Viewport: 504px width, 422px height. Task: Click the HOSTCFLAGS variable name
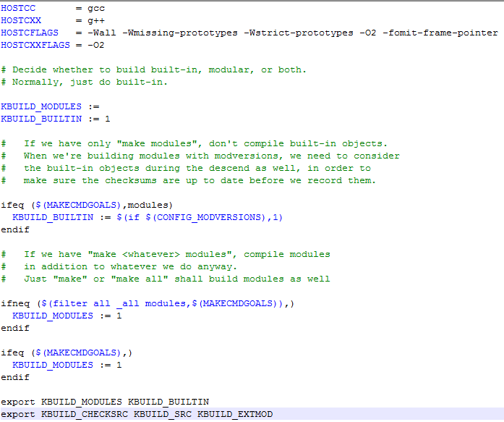click(30, 33)
